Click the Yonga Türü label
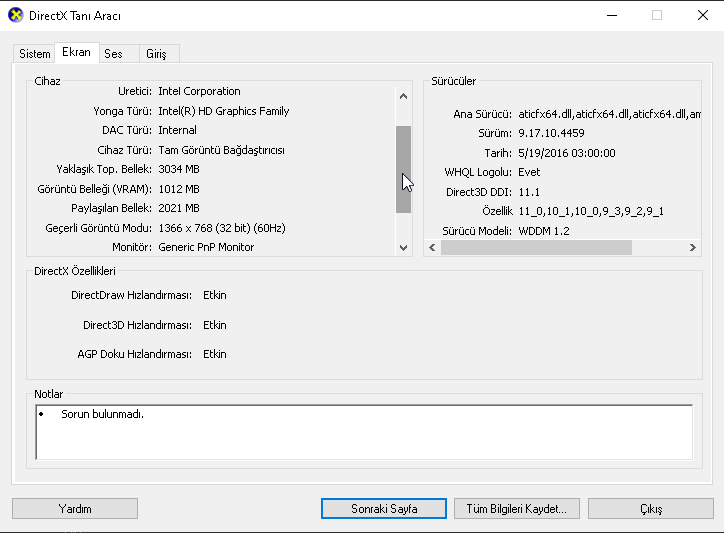The height and width of the screenshot is (533, 724). 122,111
